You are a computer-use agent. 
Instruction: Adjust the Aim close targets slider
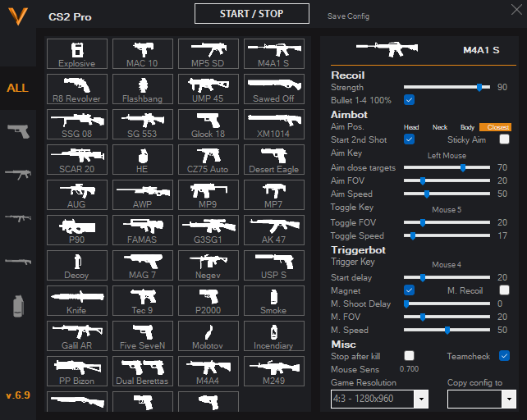pos(447,167)
